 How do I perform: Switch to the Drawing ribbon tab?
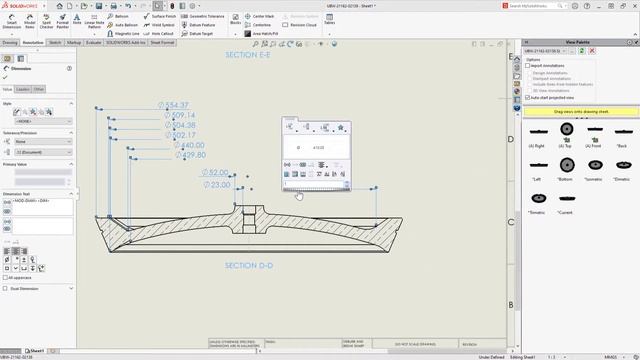click(10, 43)
